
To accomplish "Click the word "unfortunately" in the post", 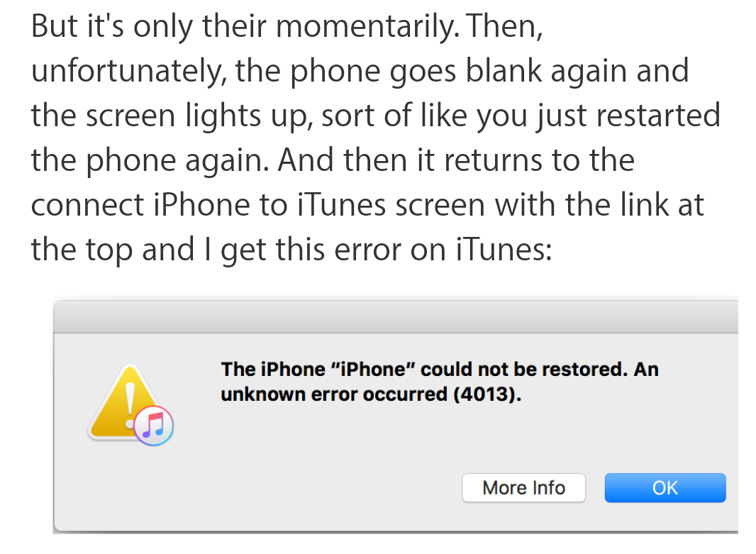I will (x=128, y=72).
